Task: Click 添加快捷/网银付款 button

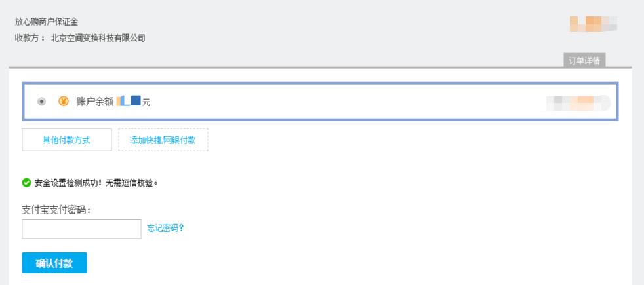Action: point(163,140)
